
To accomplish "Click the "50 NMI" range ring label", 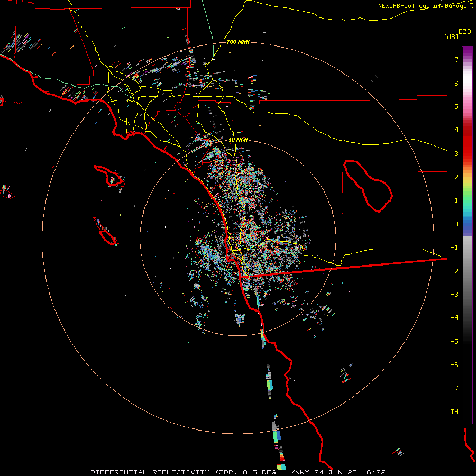I will (x=238, y=140).
